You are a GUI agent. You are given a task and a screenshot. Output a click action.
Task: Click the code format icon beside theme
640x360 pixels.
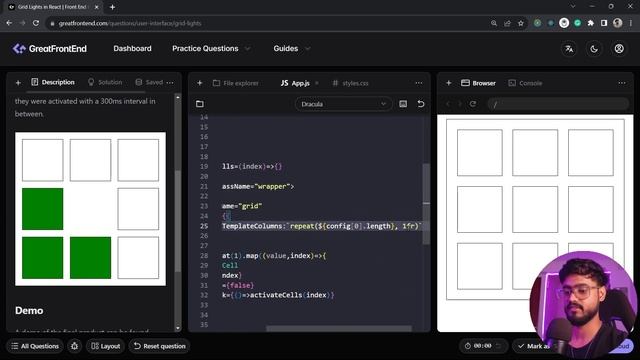[x=403, y=104]
